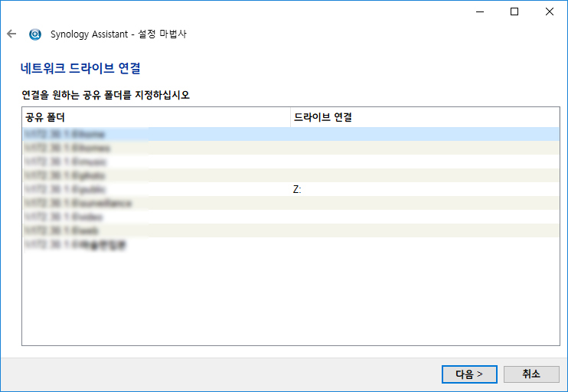Select the highlighted blue shared folder row
This screenshot has height=392, width=568.
(x=291, y=134)
